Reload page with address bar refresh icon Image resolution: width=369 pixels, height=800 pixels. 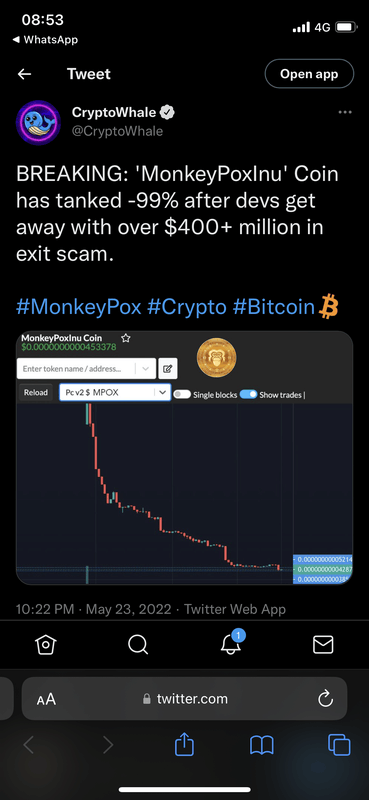[x=325, y=699]
